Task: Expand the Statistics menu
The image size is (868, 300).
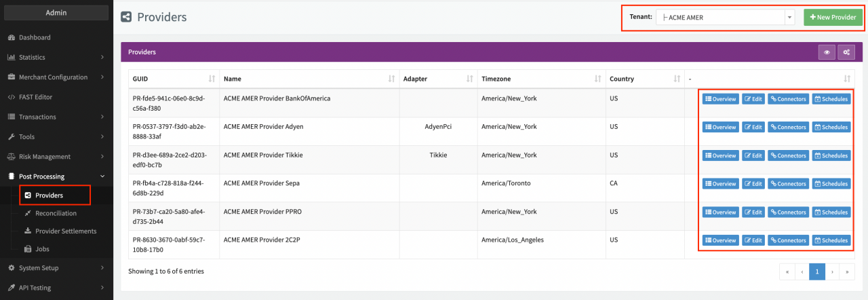Action: (56, 58)
